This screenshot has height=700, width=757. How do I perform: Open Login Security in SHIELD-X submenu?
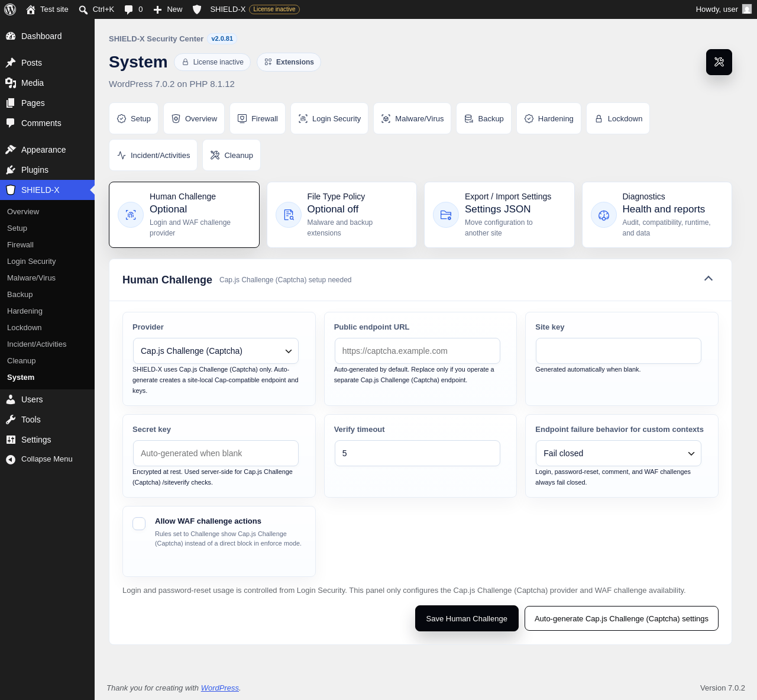(47, 261)
